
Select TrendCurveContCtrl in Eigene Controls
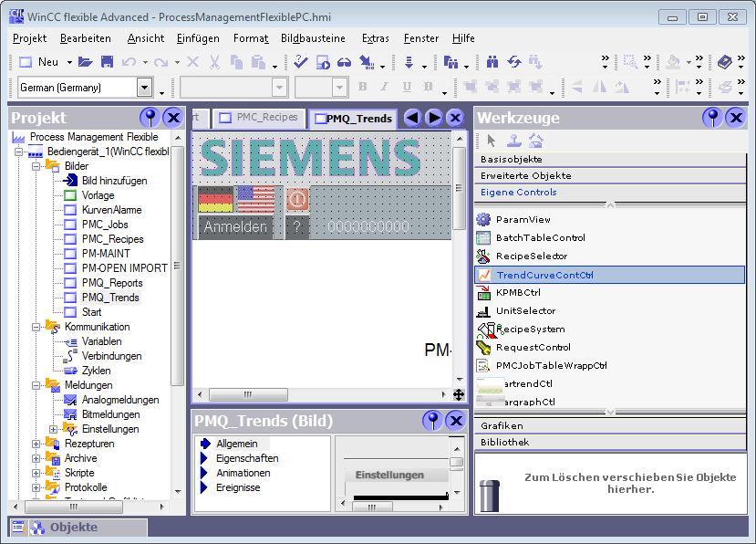coord(610,275)
